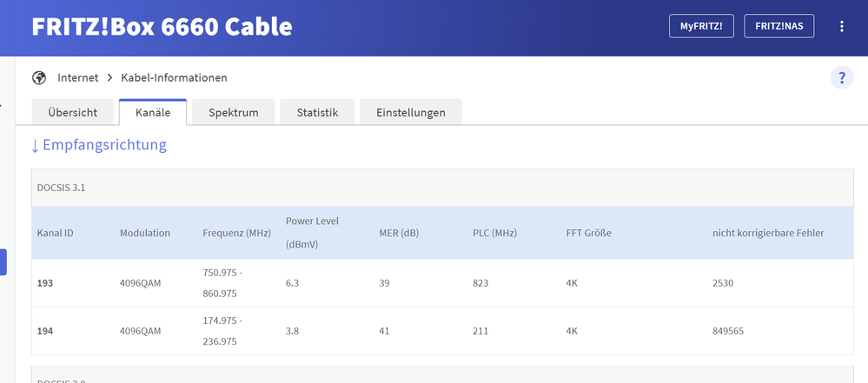Click the Kabel-Informationen breadcrumb
Screen dimensions: 868x383
click(x=174, y=78)
